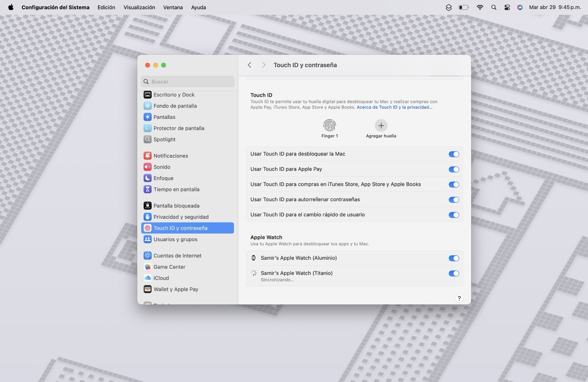Click the battery status icon

tap(464, 7)
